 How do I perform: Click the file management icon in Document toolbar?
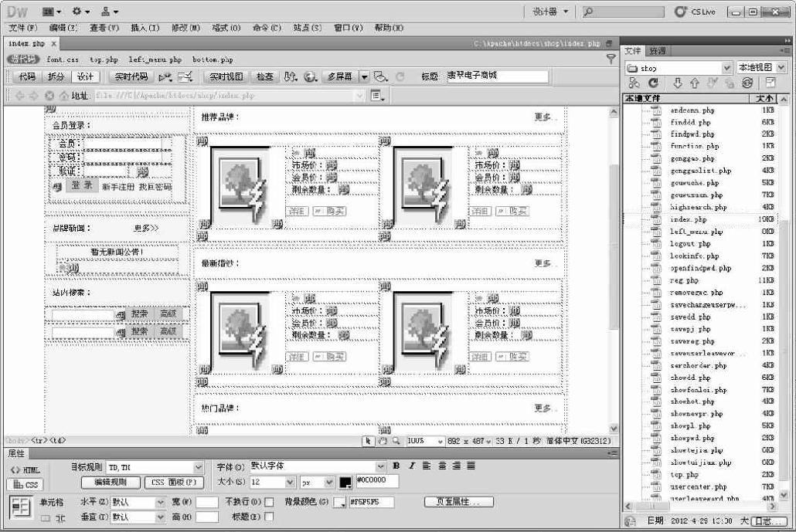(x=290, y=76)
